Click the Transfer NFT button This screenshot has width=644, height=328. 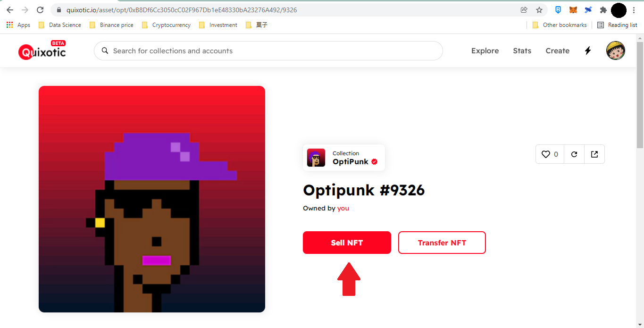coord(442,243)
